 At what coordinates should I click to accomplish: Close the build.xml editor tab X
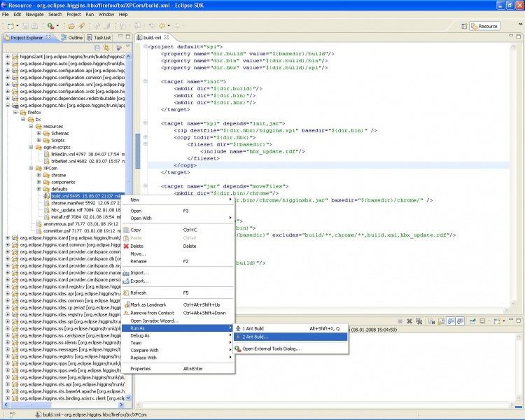(x=167, y=37)
